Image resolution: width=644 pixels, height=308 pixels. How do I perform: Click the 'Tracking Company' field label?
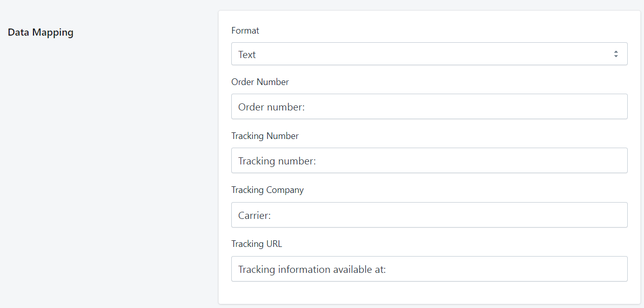coord(267,190)
